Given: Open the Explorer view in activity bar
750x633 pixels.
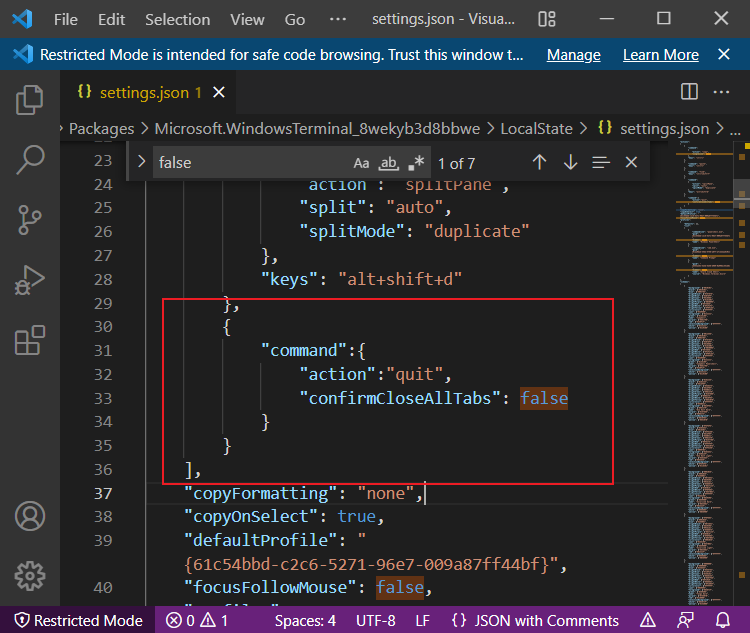Looking at the screenshot, I should [30, 99].
